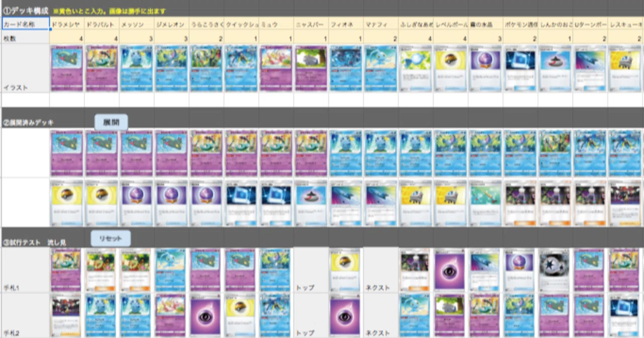Select the 霧の水晶 name cell

point(485,24)
